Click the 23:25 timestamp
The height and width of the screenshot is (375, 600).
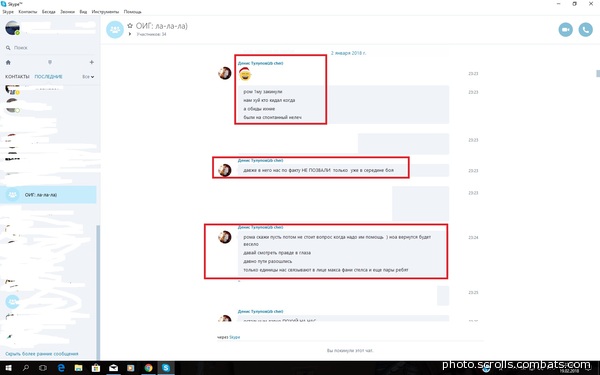(x=473, y=293)
